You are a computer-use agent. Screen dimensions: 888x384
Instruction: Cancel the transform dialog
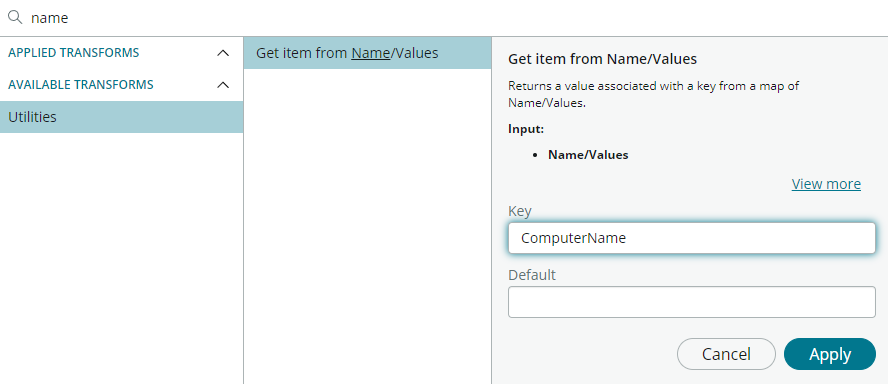coord(726,354)
